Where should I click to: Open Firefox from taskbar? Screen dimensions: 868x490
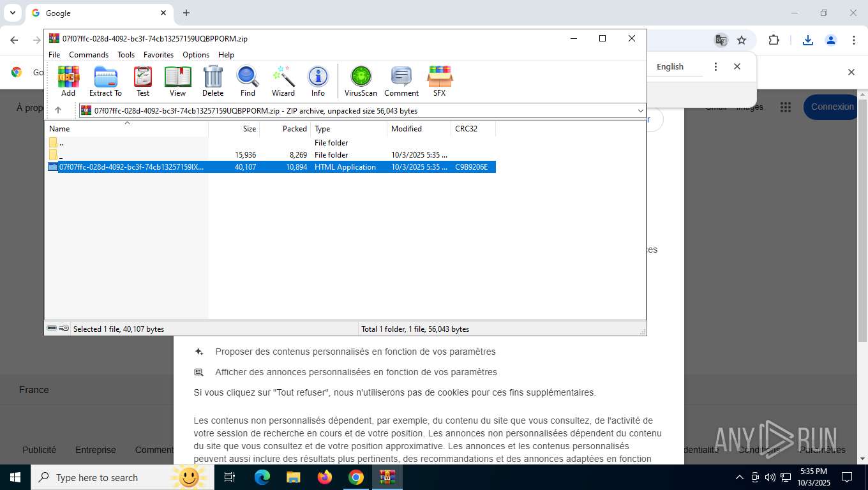(325, 477)
